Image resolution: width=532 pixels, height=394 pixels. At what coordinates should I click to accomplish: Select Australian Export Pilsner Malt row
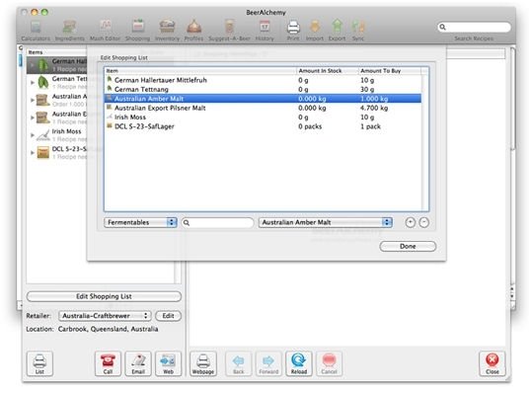(x=263, y=108)
